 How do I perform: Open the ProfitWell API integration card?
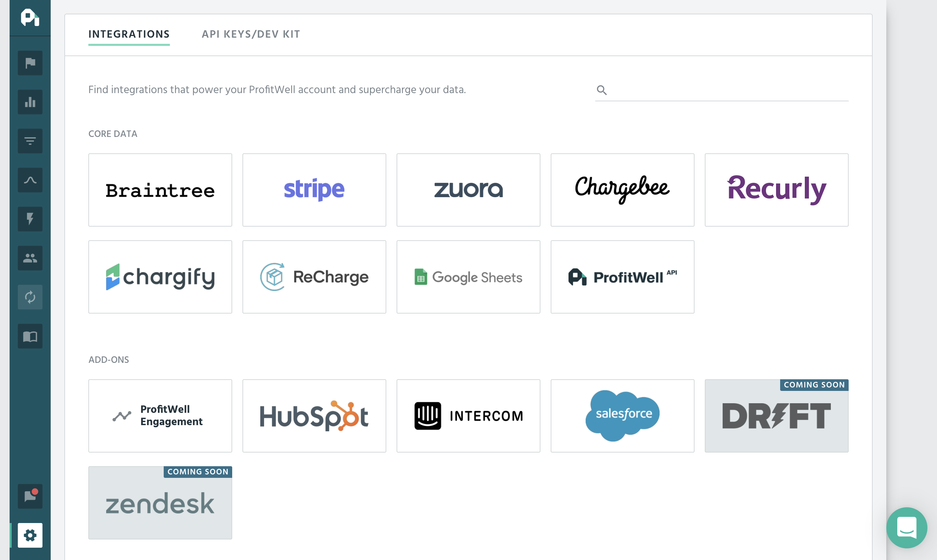click(623, 277)
